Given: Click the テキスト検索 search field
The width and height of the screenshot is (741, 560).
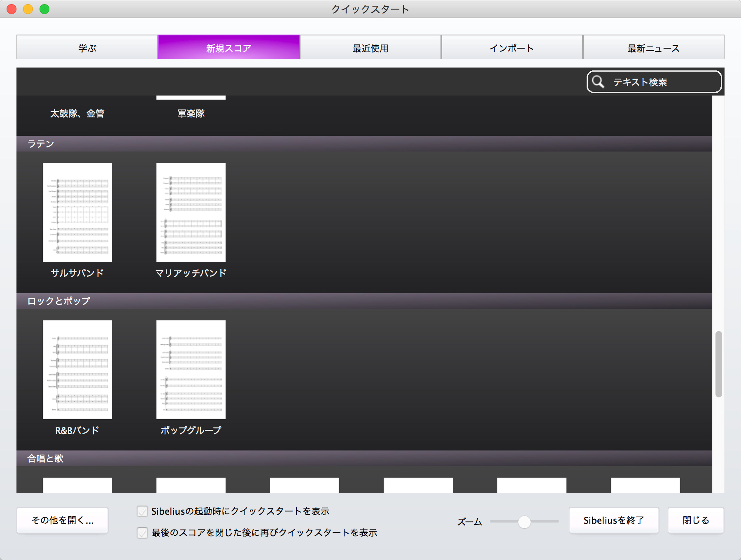Looking at the screenshot, I should click(654, 82).
